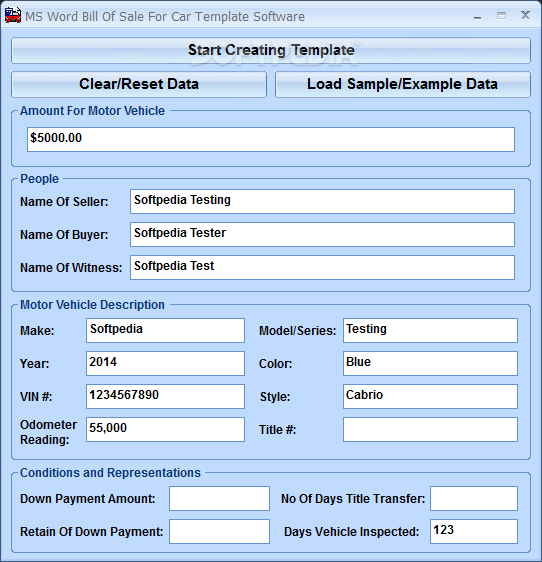Click the Retain Of Down Payment field
The width and height of the screenshot is (542, 562).
click(x=219, y=532)
